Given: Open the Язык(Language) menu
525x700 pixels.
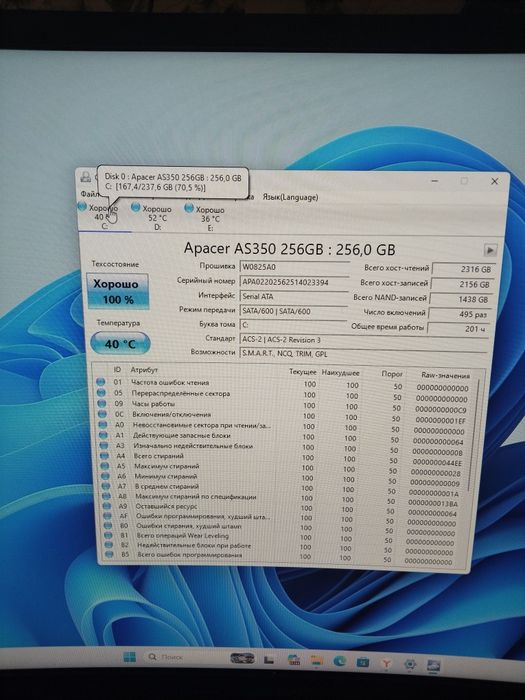Looking at the screenshot, I should click(290, 197).
